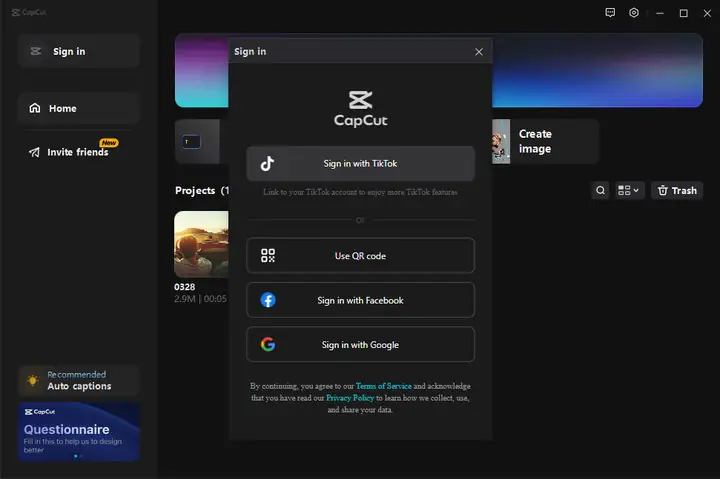Click Sign in with TikTok button

coord(360,164)
